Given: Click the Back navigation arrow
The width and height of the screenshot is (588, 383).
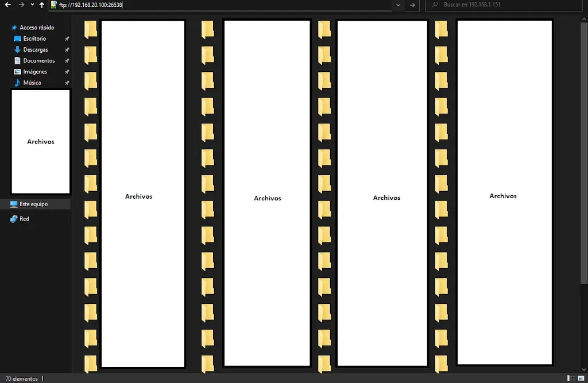Looking at the screenshot, I should click(x=7, y=5).
